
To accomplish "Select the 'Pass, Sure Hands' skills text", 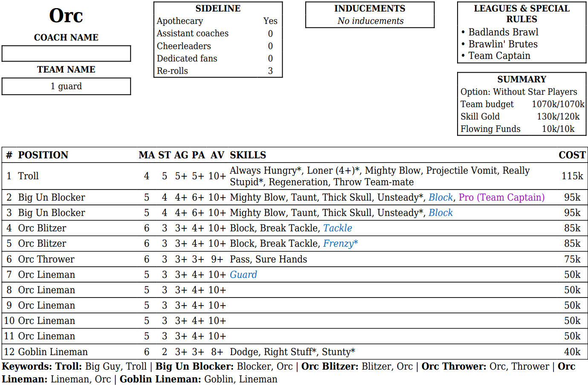I will coord(269,259).
